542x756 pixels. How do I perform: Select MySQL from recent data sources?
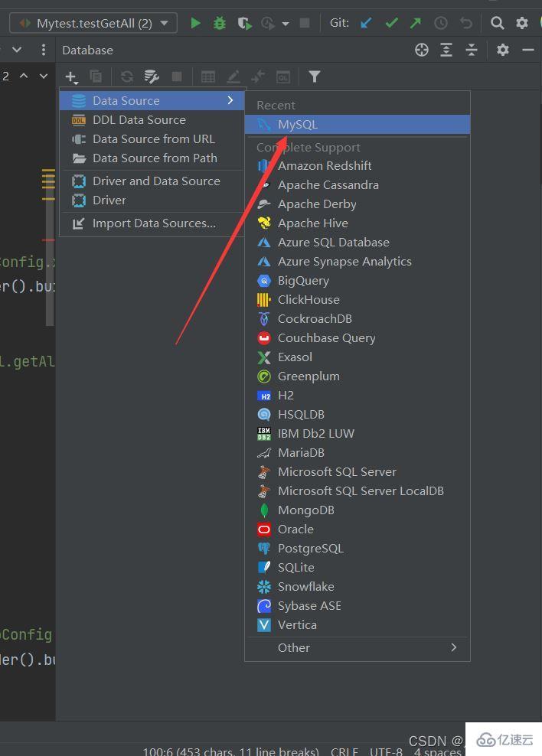358,125
